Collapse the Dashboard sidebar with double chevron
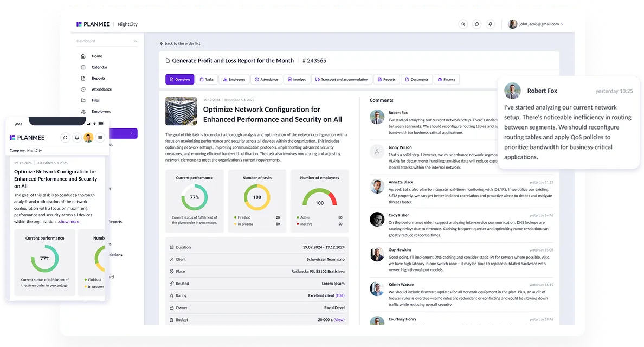644x347 pixels. [x=135, y=41]
